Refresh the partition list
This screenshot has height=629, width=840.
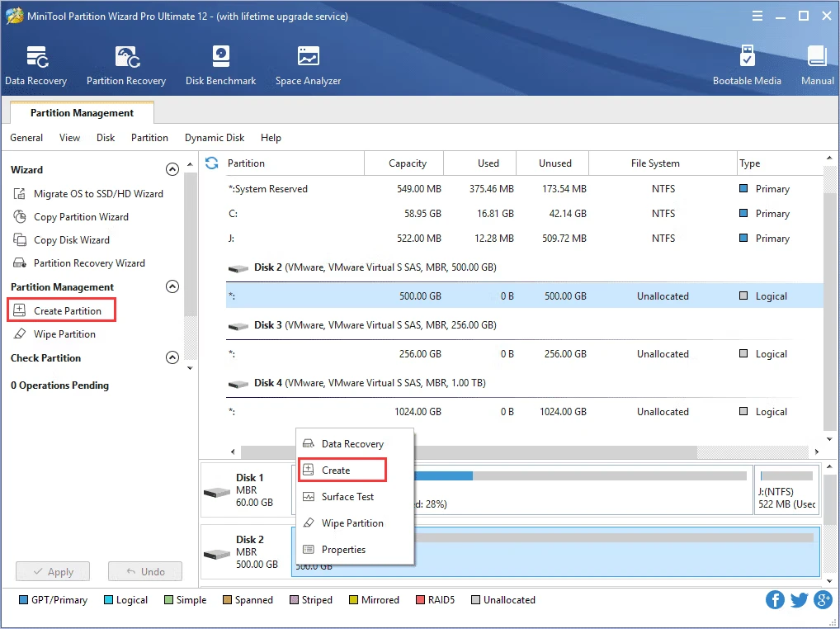click(x=211, y=163)
